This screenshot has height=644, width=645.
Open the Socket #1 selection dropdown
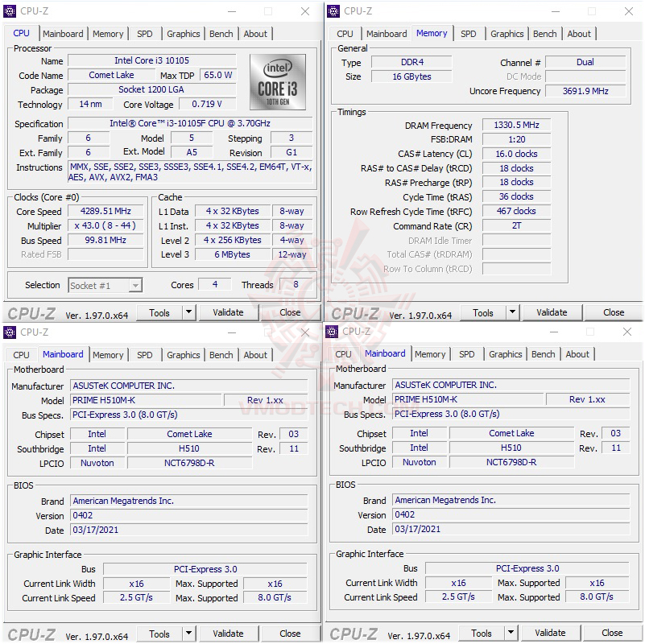tap(105, 286)
